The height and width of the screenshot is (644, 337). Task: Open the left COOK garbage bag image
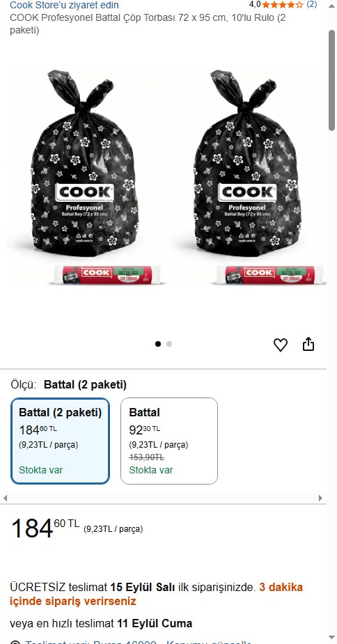tap(85, 163)
